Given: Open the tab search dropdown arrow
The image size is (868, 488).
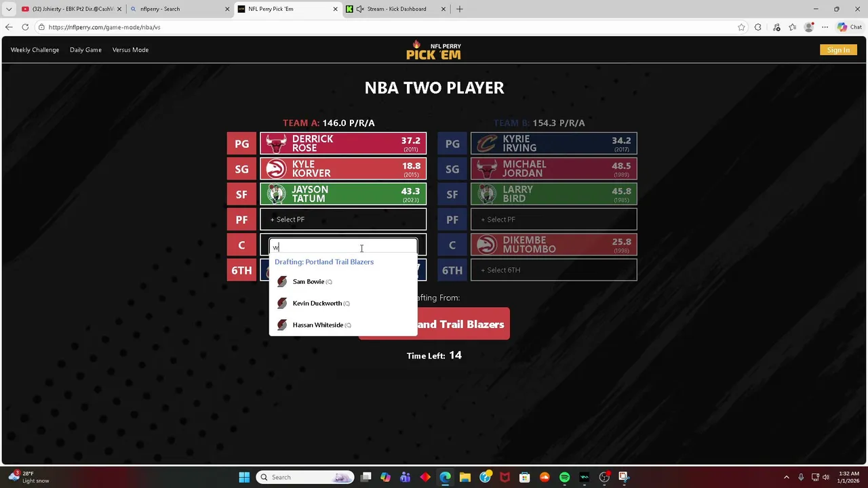Looking at the screenshot, I should 9,9.
